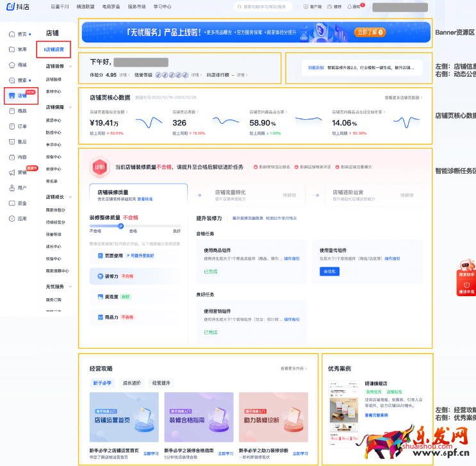Open 内容 icon in sidebar

tap(12, 157)
